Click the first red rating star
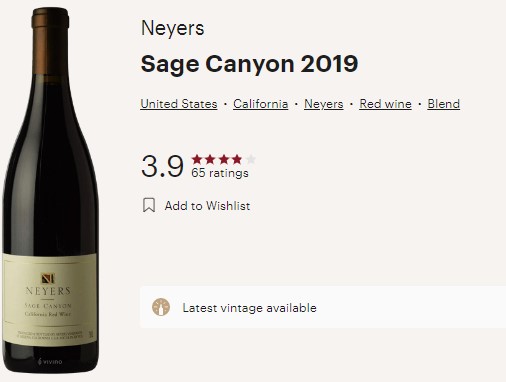Image resolution: width=506 pixels, height=382 pixels. (197, 159)
